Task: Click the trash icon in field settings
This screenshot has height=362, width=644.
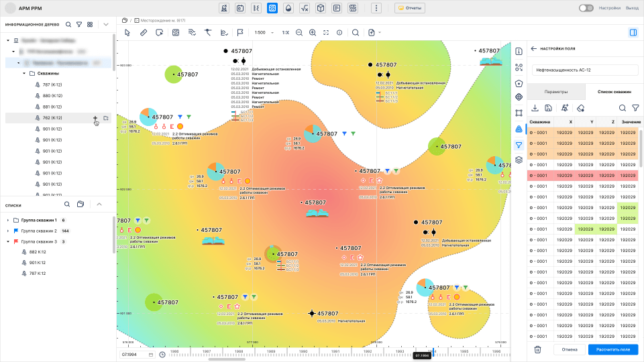Action: 537,349
